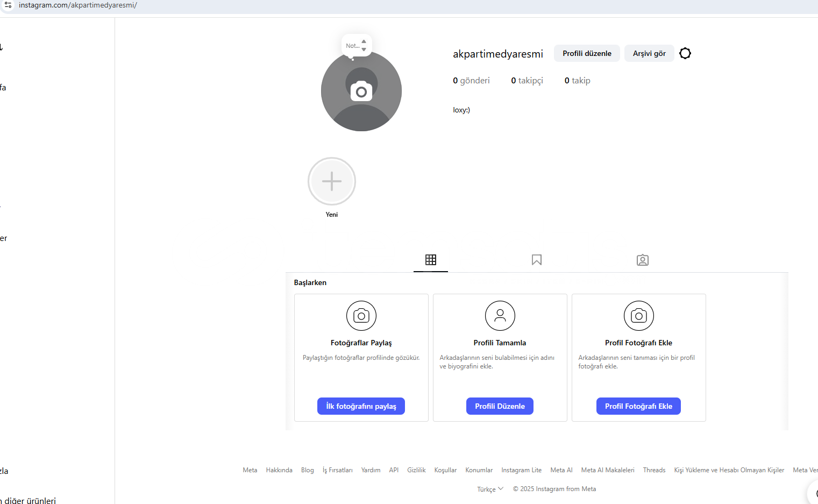818x504 pixels.
Task: Add a new highlight with plus circle
Action: [x=332, y=181]
